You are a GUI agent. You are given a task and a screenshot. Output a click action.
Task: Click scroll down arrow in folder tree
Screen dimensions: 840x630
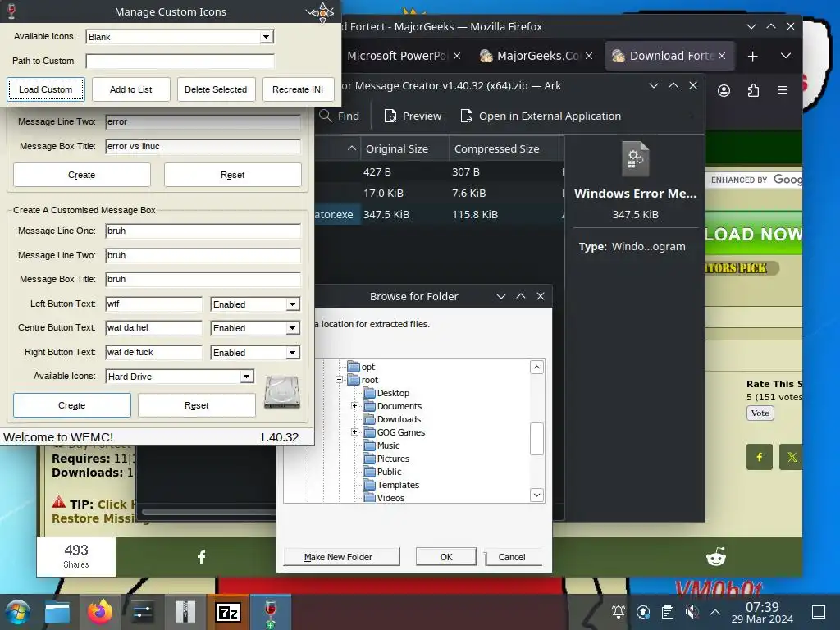tap(536, 495)
